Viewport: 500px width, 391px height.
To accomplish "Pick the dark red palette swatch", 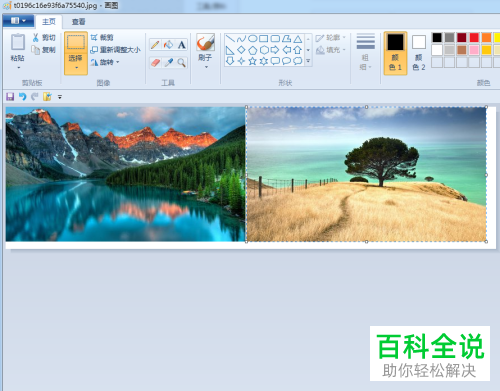I will (462, 38).
